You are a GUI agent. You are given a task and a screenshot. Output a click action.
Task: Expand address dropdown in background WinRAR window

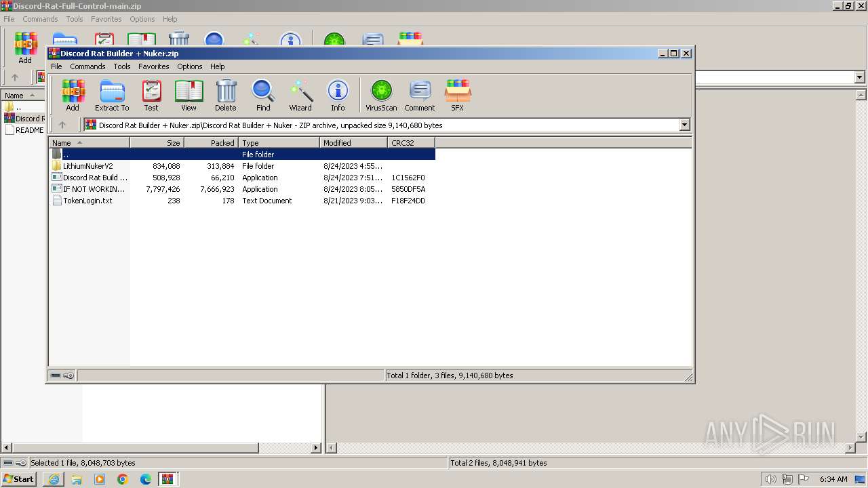click(x=860, y=77)
